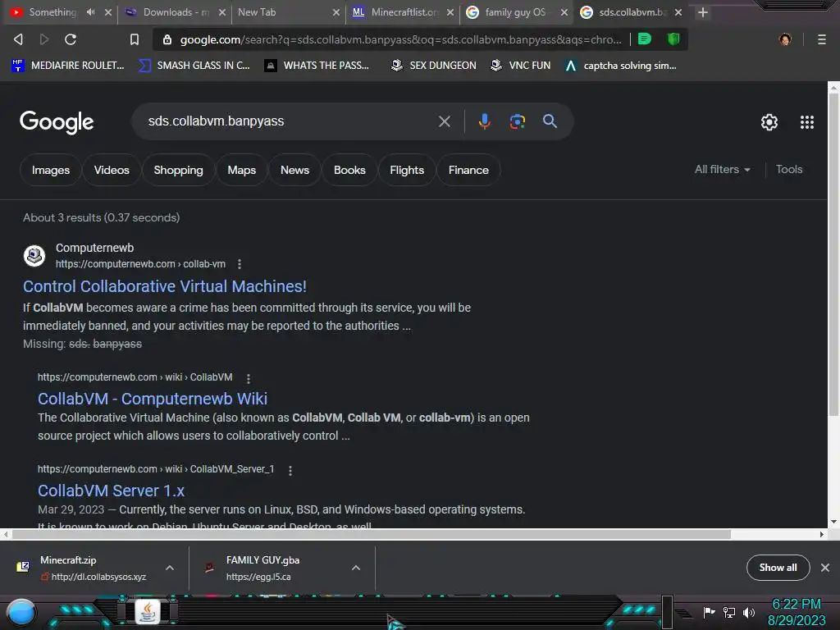Open the browser profile avatar
Viewport: 840px width, 630px height.
785,39
